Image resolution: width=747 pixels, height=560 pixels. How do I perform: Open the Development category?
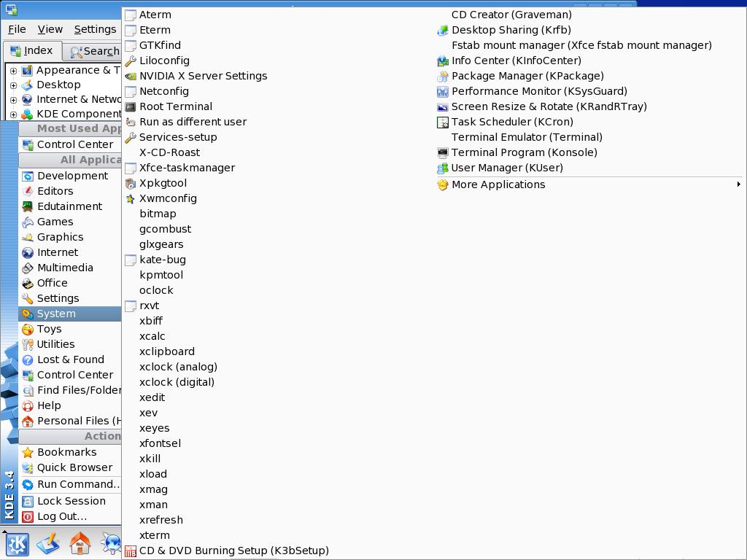[69, 176]
